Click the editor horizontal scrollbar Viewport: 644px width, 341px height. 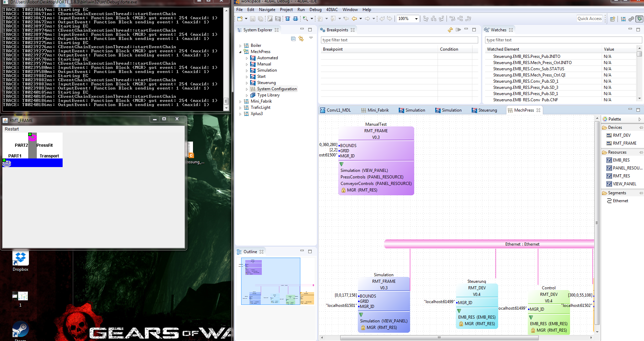(439, 338)
